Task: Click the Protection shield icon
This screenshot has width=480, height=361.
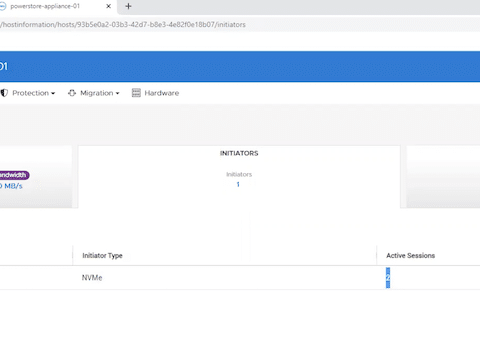Action: point(4,93)
